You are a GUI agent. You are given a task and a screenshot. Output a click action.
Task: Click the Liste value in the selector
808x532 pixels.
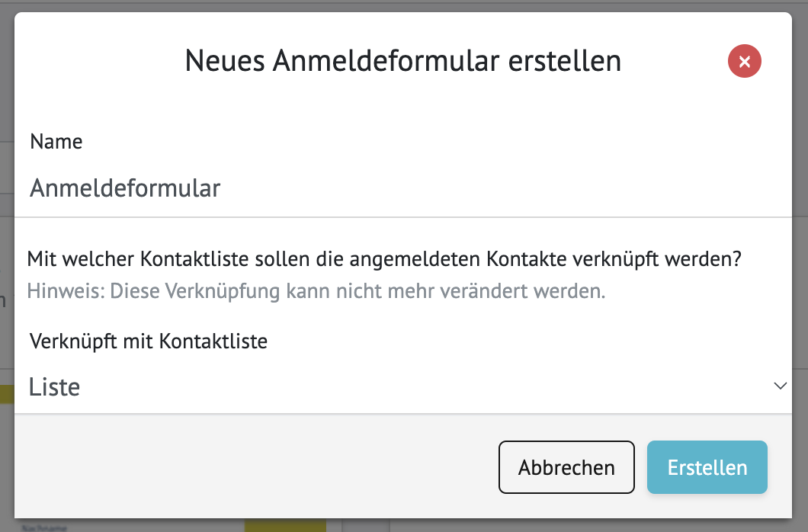click(x=53, y=386)
